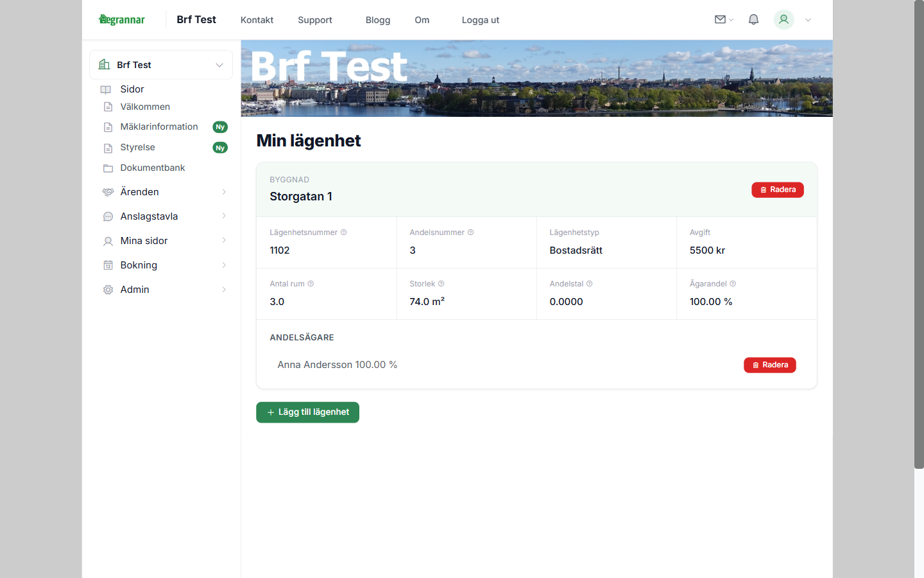Open the Blogg menu item
The width and height of the screenshot is (924, 578).
378,20
